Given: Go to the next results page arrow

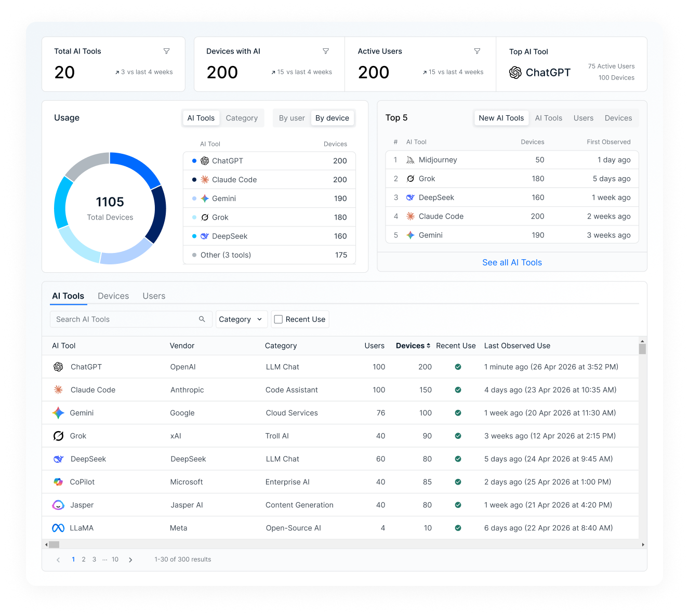Looking at the screenshot, I should tap(130, 560).
